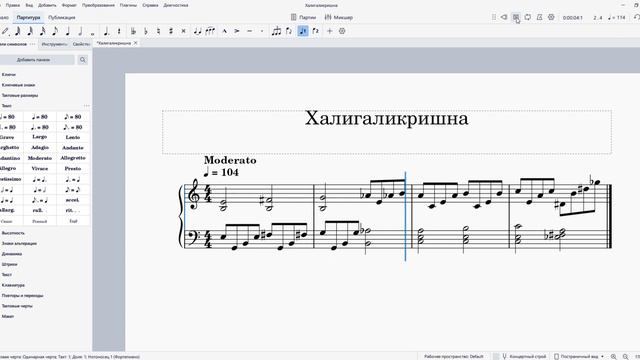Toggle the natural accidental

coord(158,31)
